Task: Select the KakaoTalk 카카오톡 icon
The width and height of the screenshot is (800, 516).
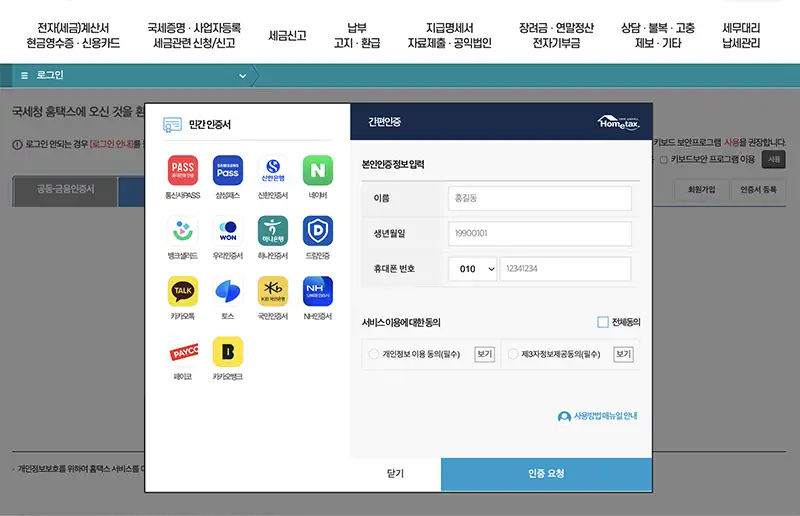Action: click(183, 291)
